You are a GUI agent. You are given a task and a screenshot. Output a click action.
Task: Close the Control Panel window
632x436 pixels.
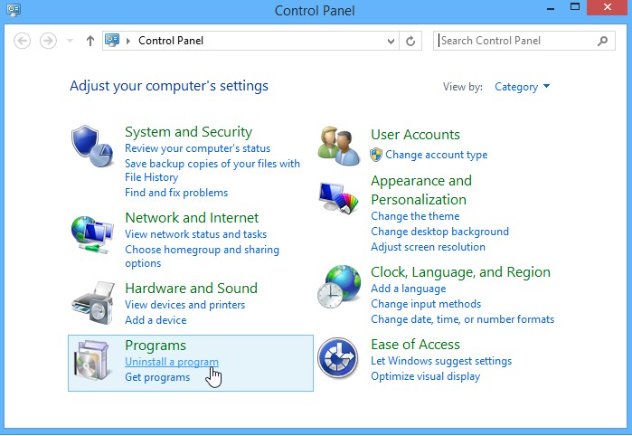click(x=607, y=7)
